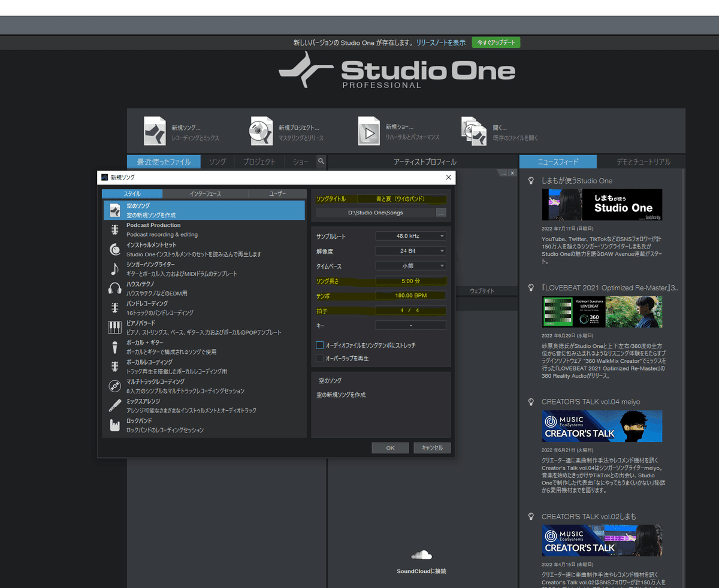The height and width of the screenshot is (588, 719).
Task: Switch to the インターフェース tab
Action: (205, 194)
